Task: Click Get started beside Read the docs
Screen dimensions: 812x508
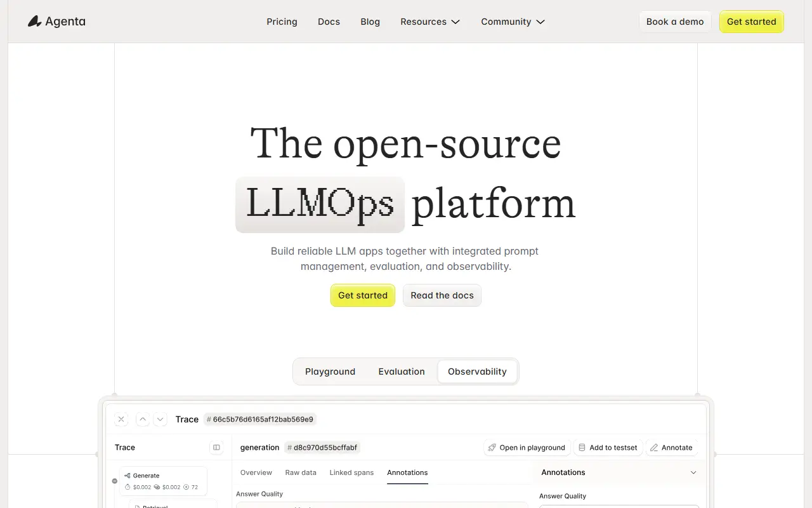Action: coord(363,295)
